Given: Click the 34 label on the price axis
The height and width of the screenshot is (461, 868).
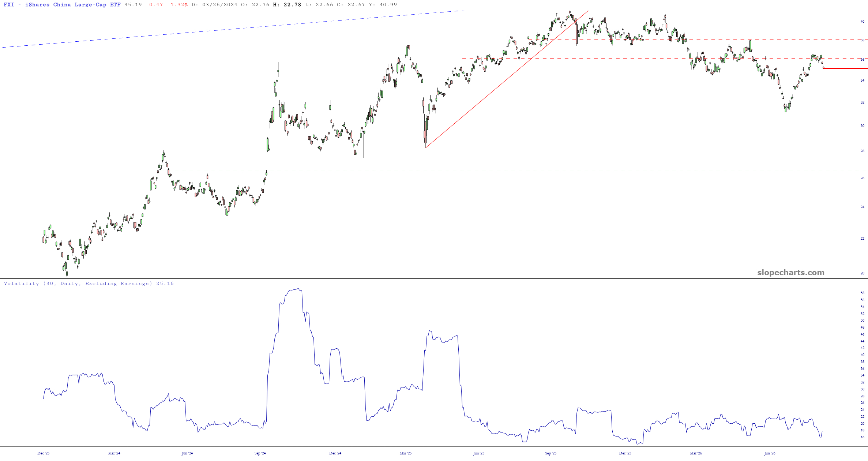Looking at the screenshot, I should [862, 80].
